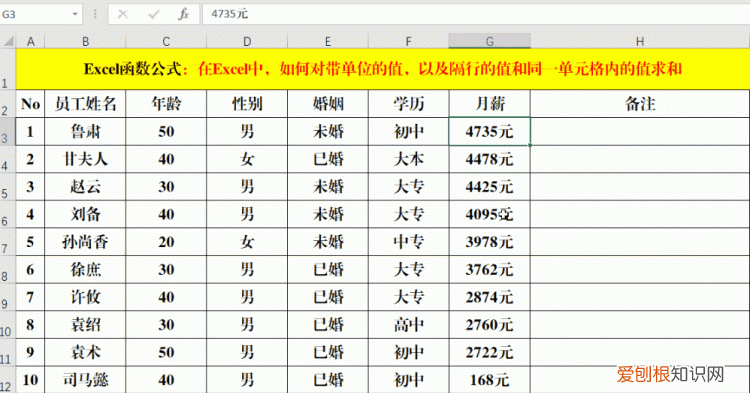
Task: Click the formula bar containing 4735元
Action: click(476, 14)
